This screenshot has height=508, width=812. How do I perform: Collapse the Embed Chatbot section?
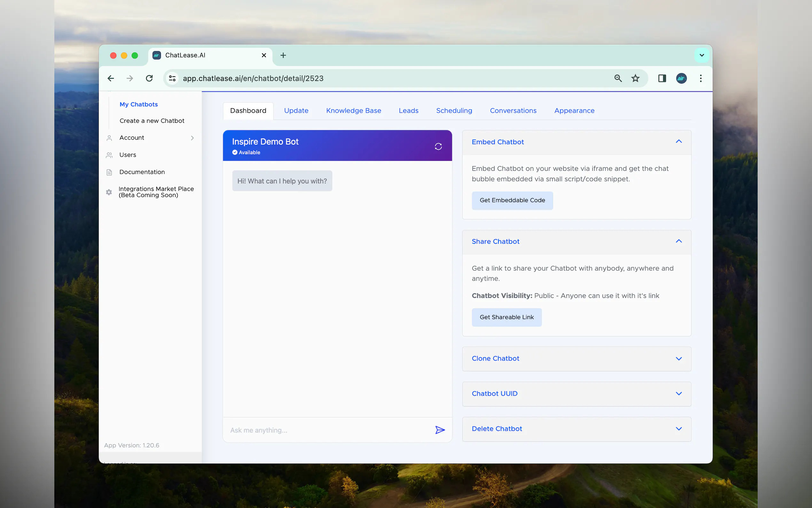tap(678, 141)
